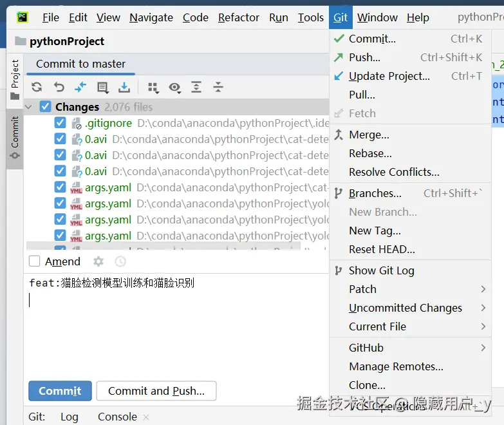Viewport: 504px width, 425px height.
Task: Expand the Uncommitted Changes submenu
Action: pos(411,308)
